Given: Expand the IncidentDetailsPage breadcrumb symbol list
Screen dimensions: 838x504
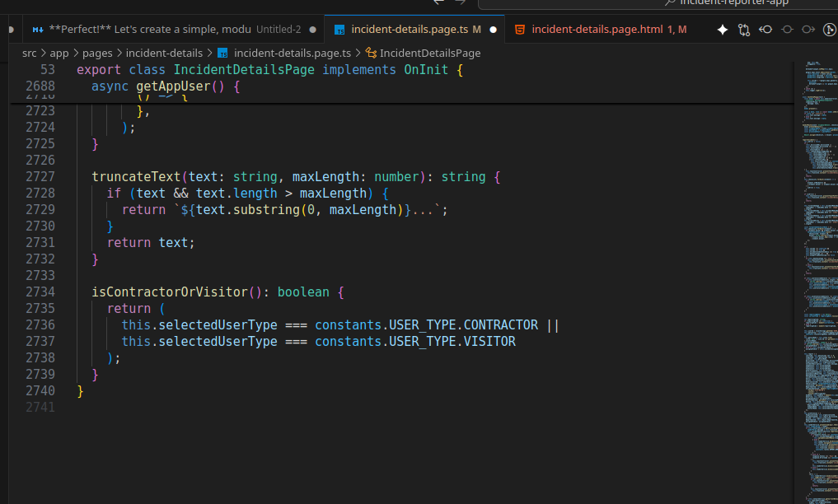Looking at the screenshot, I should tap(429, 53).
